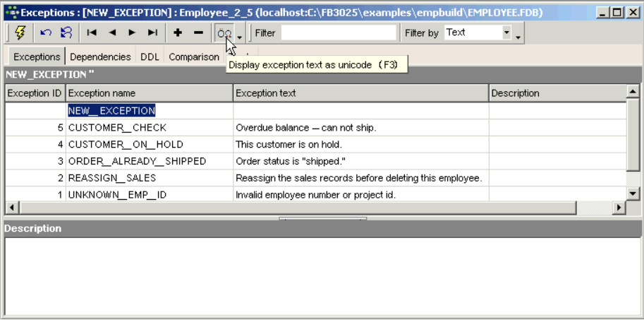This screenshot has width=644, height=320.
Task: Click the grid's horizontal scrollbar right arrow
Action: pos(619,208)
